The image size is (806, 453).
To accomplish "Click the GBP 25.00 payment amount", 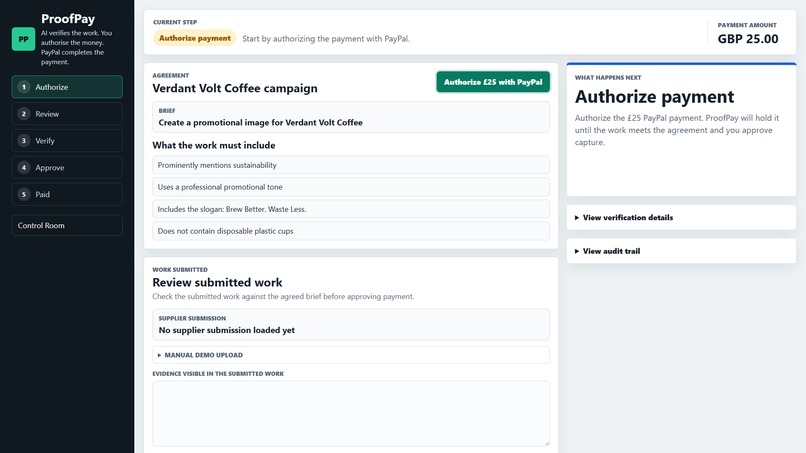I will point(748,39).
